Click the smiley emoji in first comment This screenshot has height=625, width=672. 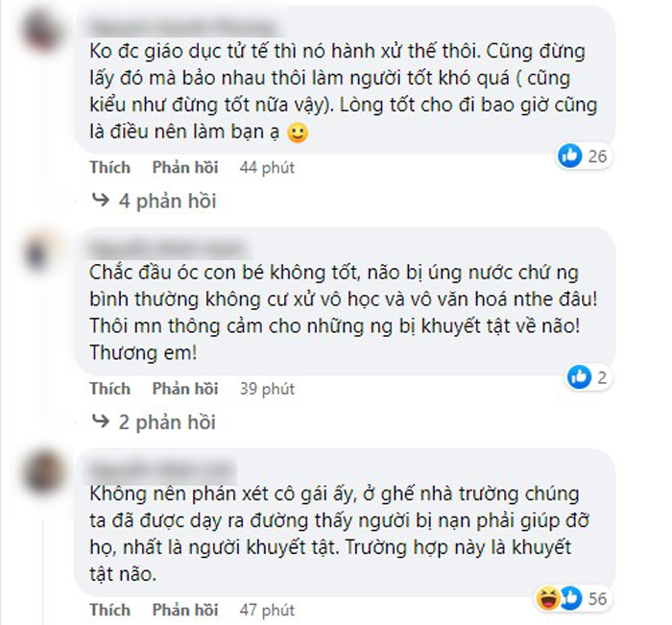pos(298,132)
